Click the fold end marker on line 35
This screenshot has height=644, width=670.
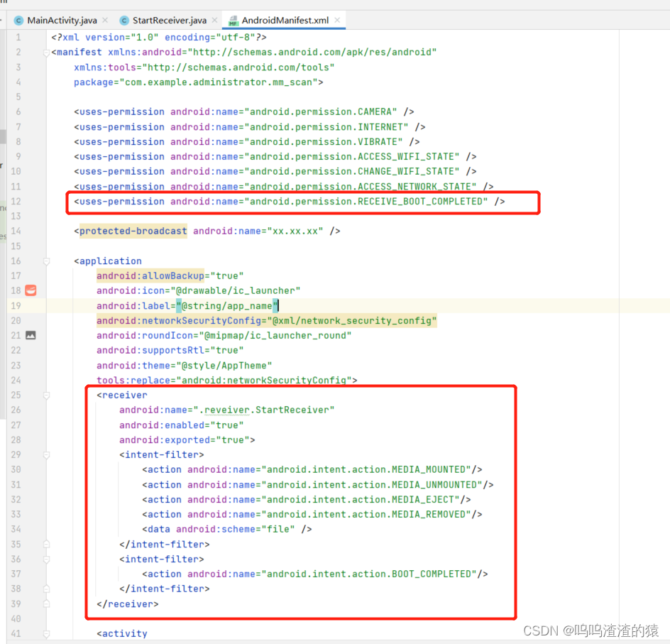[x=46, y=545]
